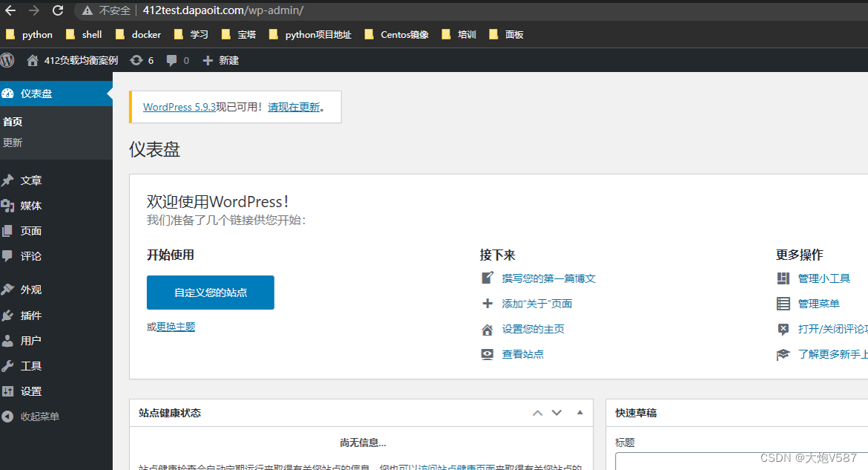Open the 撰写您的第一篇博文 link
This screenshot has height=470, width=868.
548,278
